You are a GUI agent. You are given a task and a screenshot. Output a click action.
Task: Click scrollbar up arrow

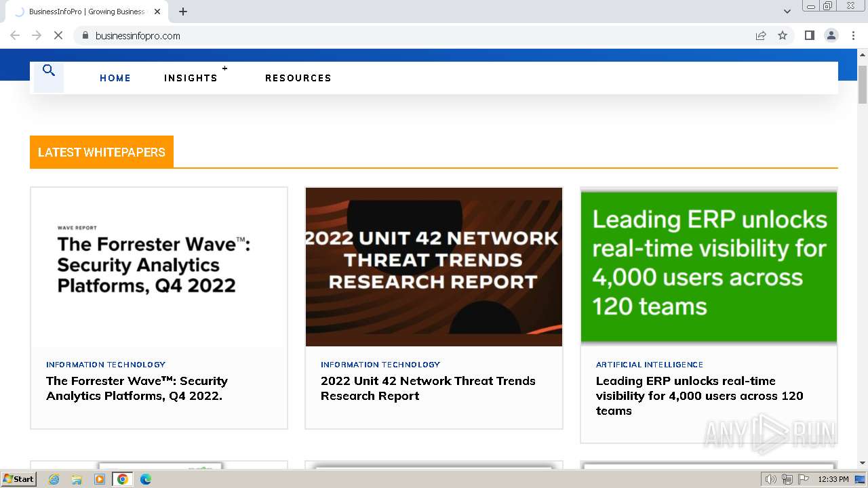[x=863, y=54]
